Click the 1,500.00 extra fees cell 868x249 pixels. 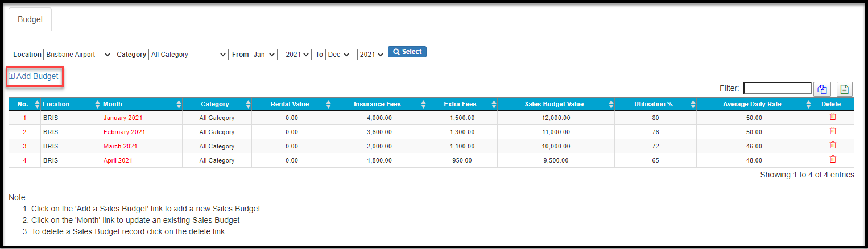pyautogui.click(x=462, y=118)
